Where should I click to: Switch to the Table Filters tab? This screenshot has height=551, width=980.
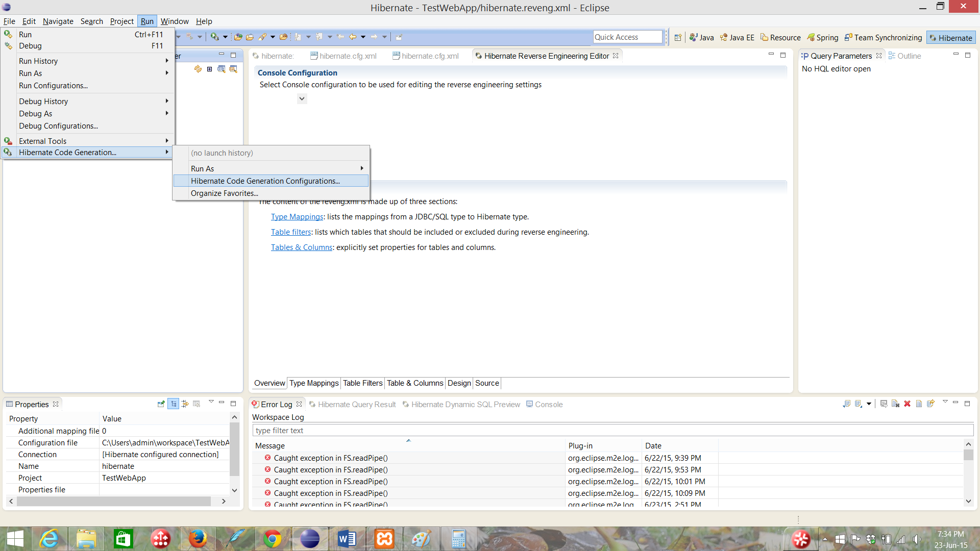tap(362, 383)
